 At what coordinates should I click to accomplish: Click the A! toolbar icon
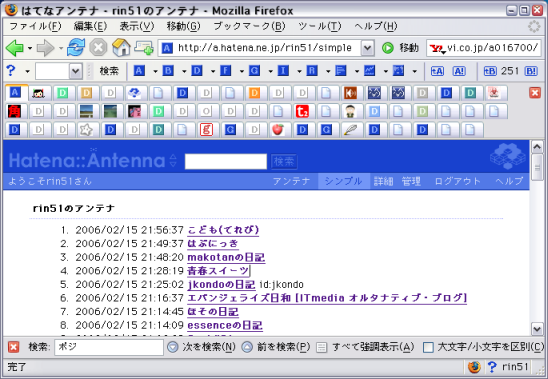(459, 71)
